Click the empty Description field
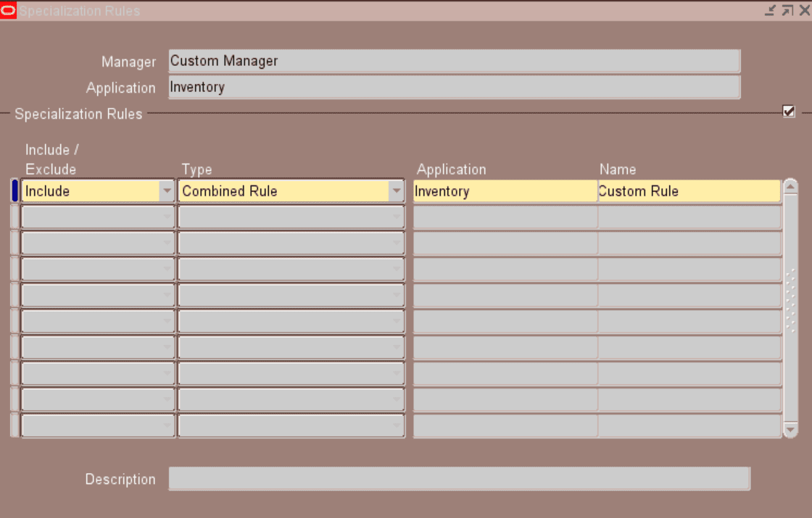The height and width of the screenshot is (518, 812). 460,479
